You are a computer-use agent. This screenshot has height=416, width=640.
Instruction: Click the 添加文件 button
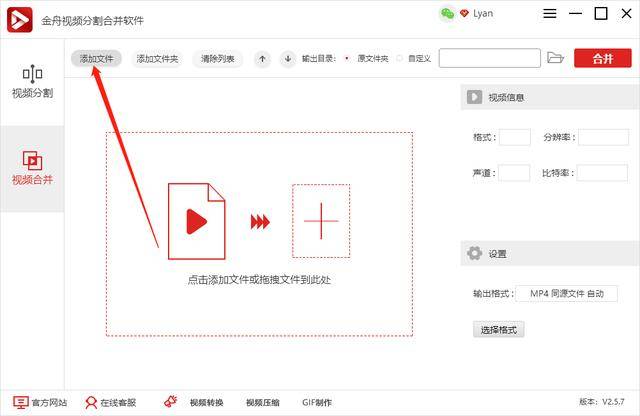pyautogui.click(x=96, y=59)
